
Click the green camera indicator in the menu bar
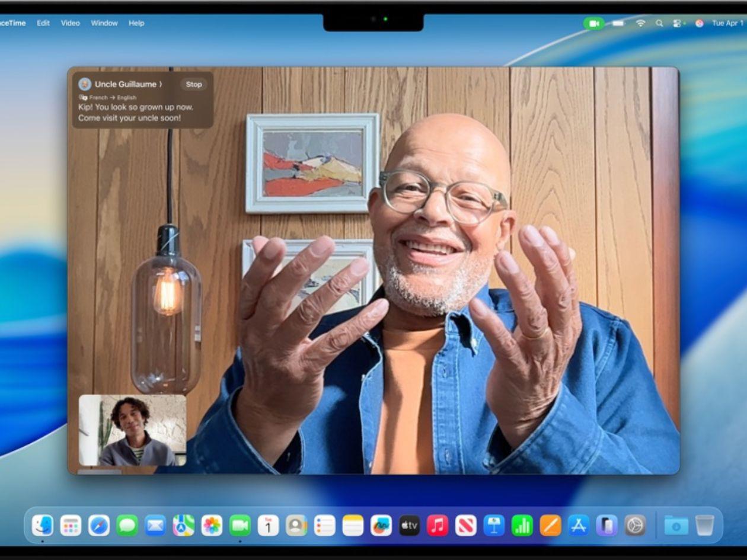coord(594,23)
